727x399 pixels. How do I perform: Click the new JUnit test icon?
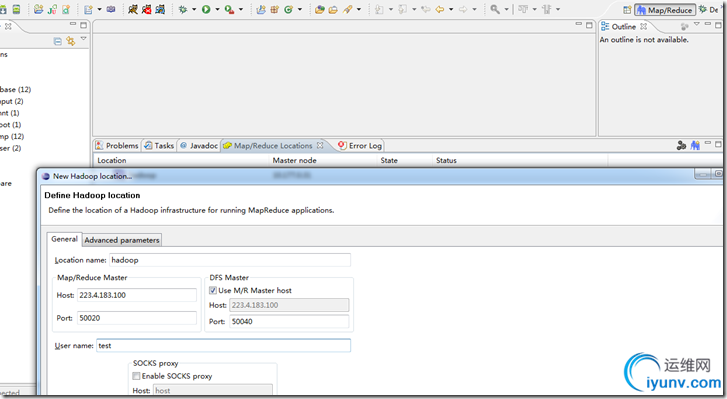52,9
